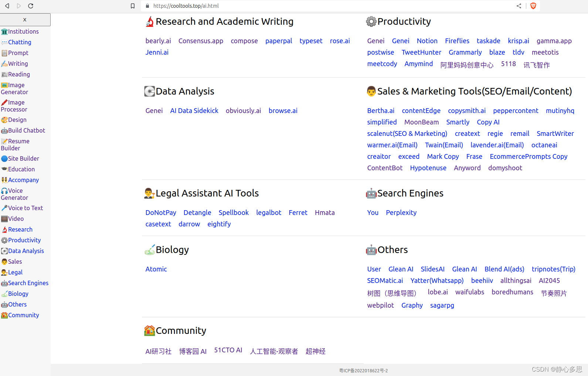The height and width of the screenshot is (376, 588).
Task: Open the webpilot link
Action: coord(380,305)
